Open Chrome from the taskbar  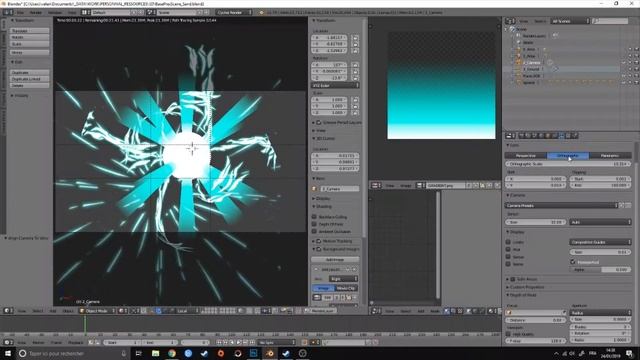click(172, 353)
